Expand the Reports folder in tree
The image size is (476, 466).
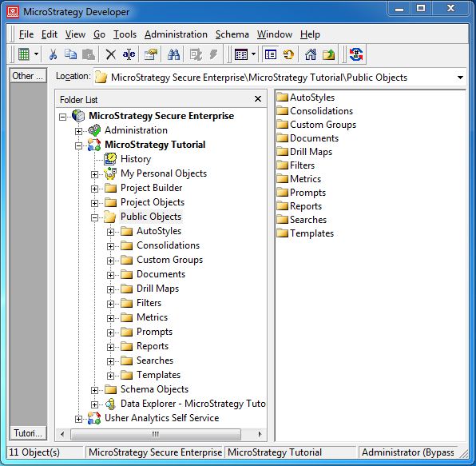pyautogui.click(x=110, y=347)
